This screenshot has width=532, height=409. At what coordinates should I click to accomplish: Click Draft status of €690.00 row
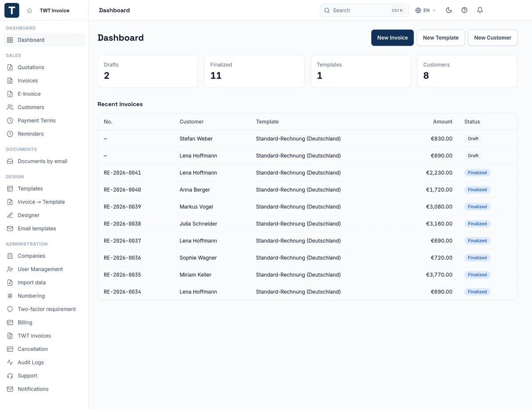[473, 156]
